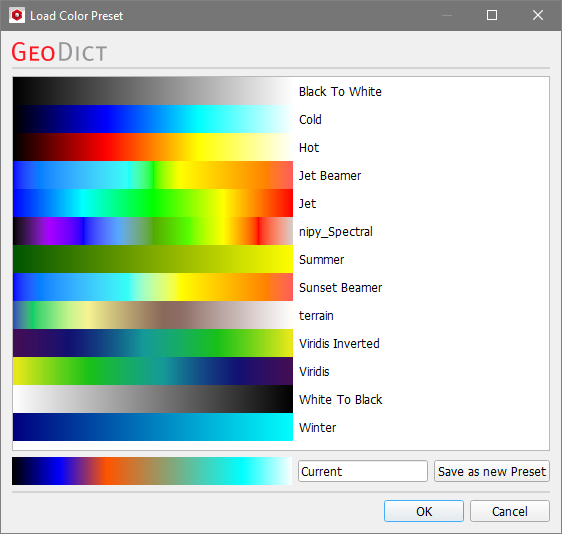Click the GeoDict app icon in title bar
Image resolution: width=562 pixels, height=534 pixels.
click(x=17, y=15)
